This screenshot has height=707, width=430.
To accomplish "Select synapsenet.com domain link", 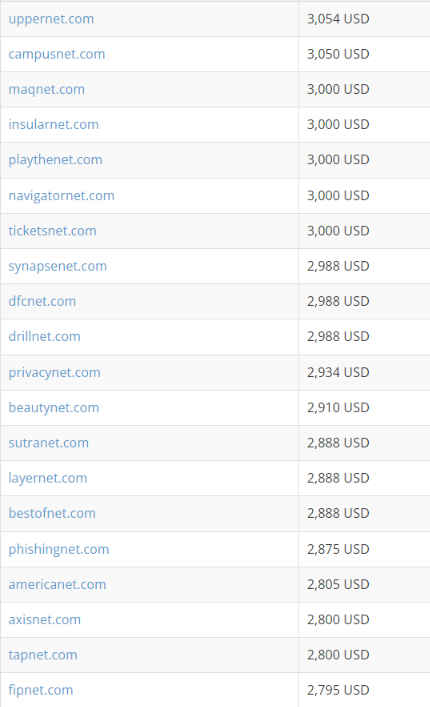I will click(x=57, y=266).
